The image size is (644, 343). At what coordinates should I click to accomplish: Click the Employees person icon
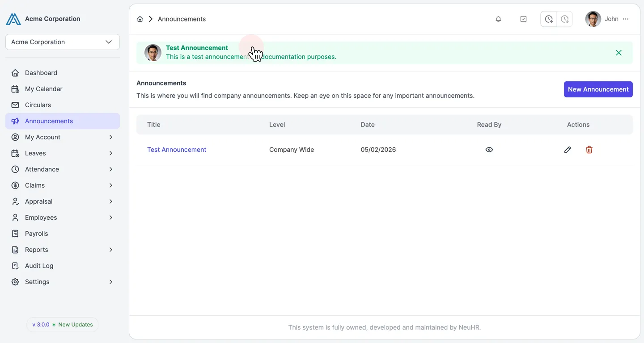tap(15, 218)
